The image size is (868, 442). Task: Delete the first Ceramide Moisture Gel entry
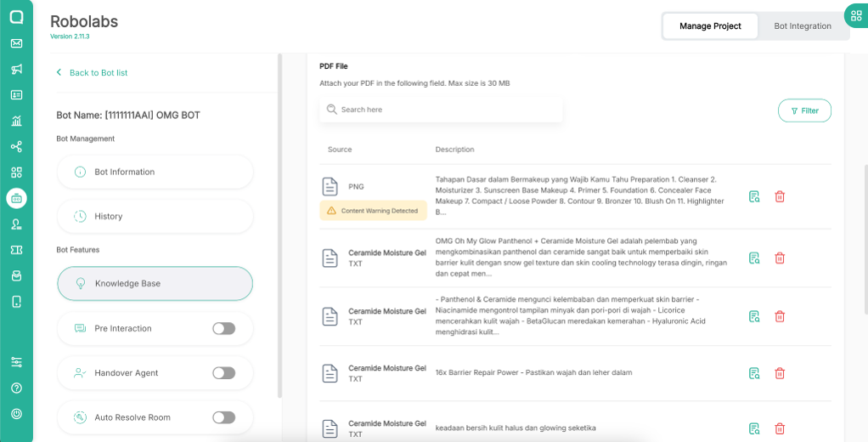click(x=780, y=258)
